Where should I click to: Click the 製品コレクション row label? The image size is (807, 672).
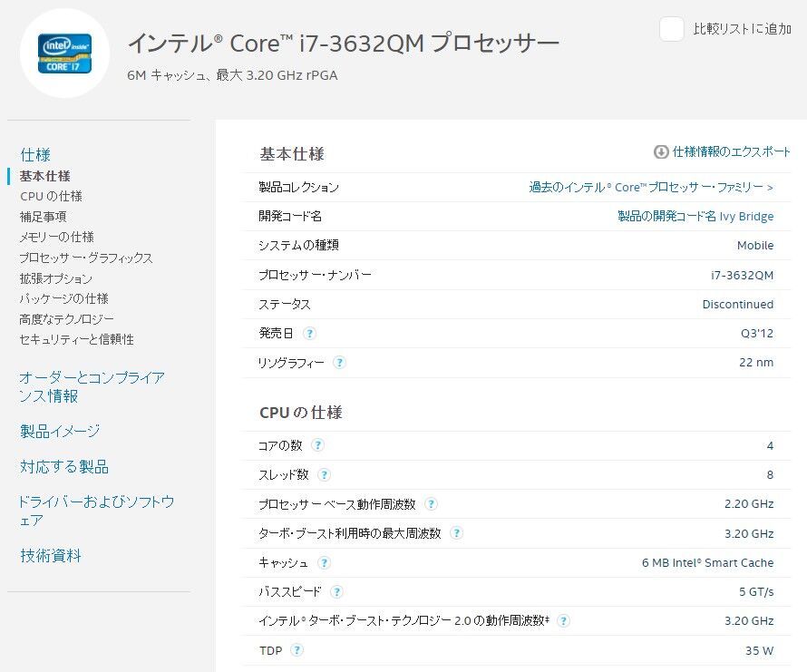(299, 187)
